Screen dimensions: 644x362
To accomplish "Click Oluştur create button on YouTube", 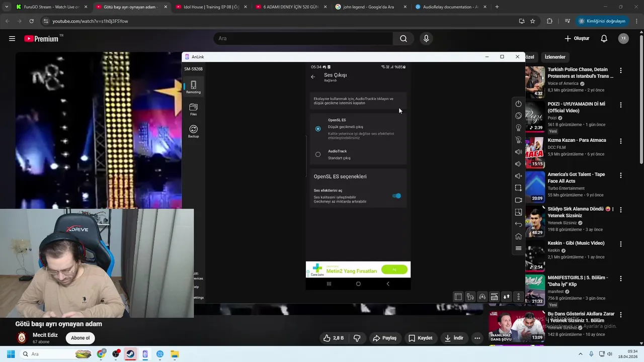I will tap(577, 38).
